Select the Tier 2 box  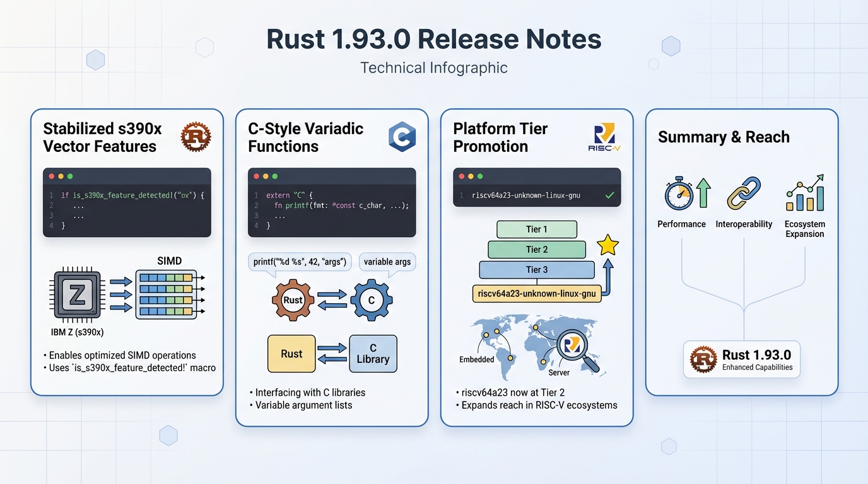tap(536, 250)
